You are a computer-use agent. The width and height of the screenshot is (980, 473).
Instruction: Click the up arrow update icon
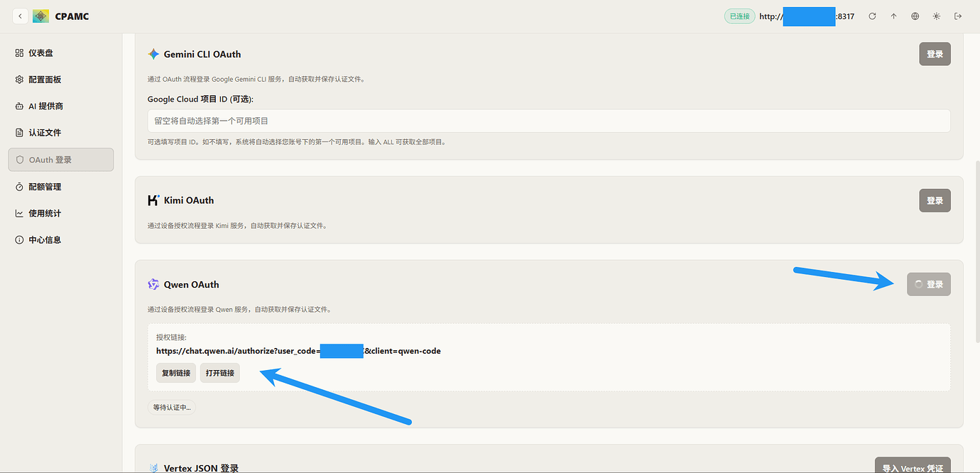point(893,16)
